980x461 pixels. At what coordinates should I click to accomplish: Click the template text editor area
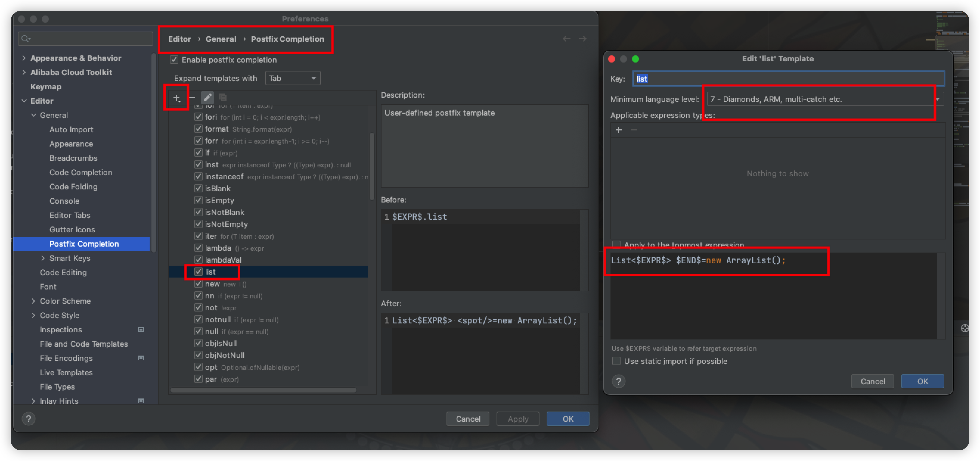coord(773,296)
